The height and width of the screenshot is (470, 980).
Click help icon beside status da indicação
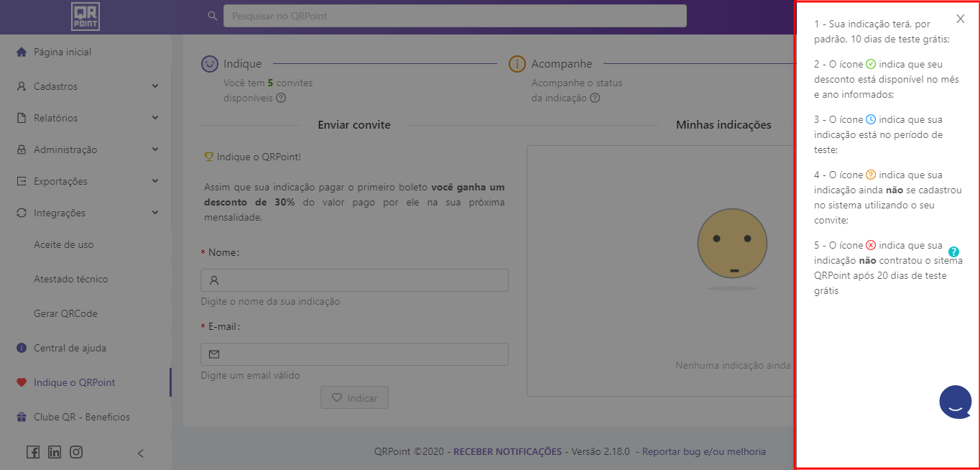(x=596, y=98)
